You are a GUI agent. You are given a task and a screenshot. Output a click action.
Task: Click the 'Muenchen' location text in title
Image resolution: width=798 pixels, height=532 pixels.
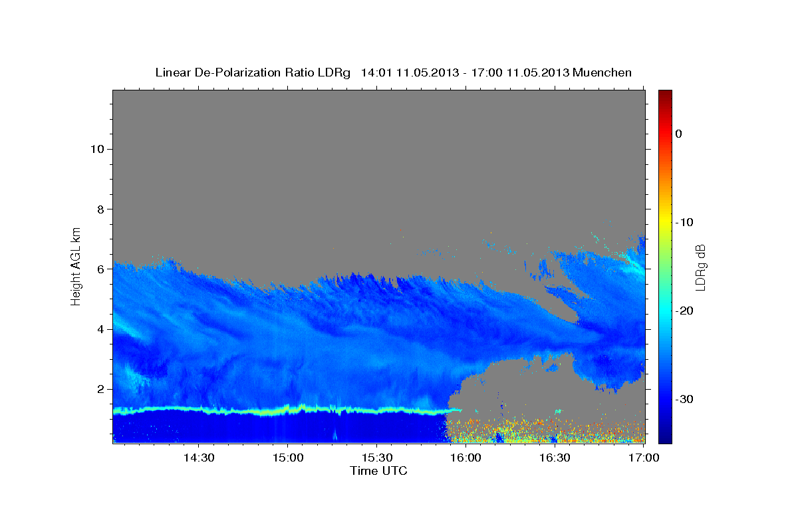coord(602,72)
